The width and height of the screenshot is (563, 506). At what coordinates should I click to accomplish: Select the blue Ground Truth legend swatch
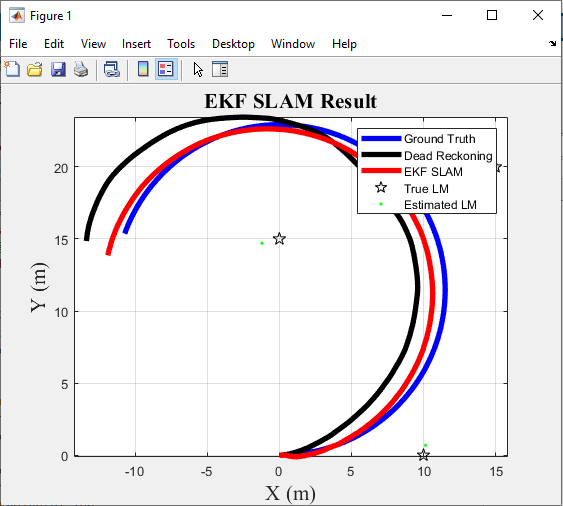click(381, 139)
